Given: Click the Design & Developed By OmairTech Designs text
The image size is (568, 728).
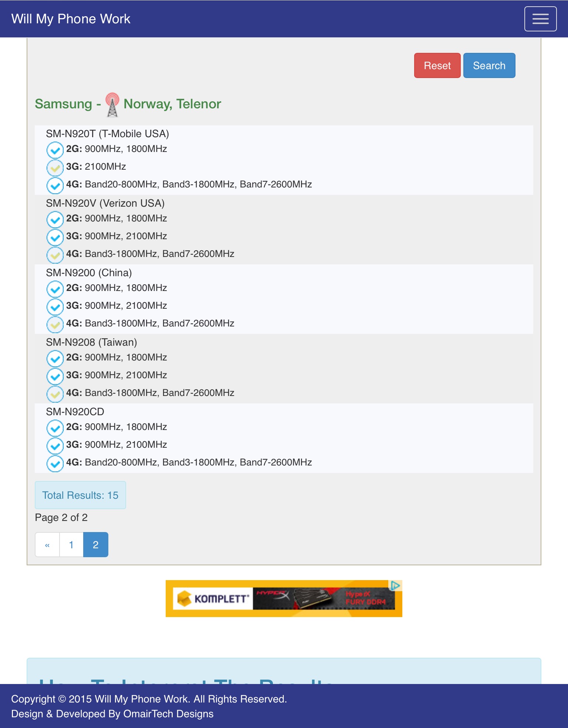Looking at the screenshot, I should pos(112,714).
